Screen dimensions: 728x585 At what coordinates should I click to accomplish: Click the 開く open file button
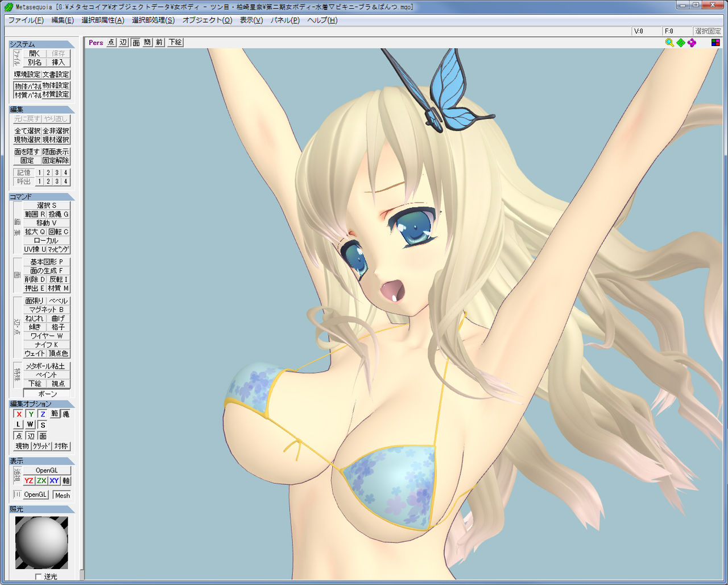(35, 53)
